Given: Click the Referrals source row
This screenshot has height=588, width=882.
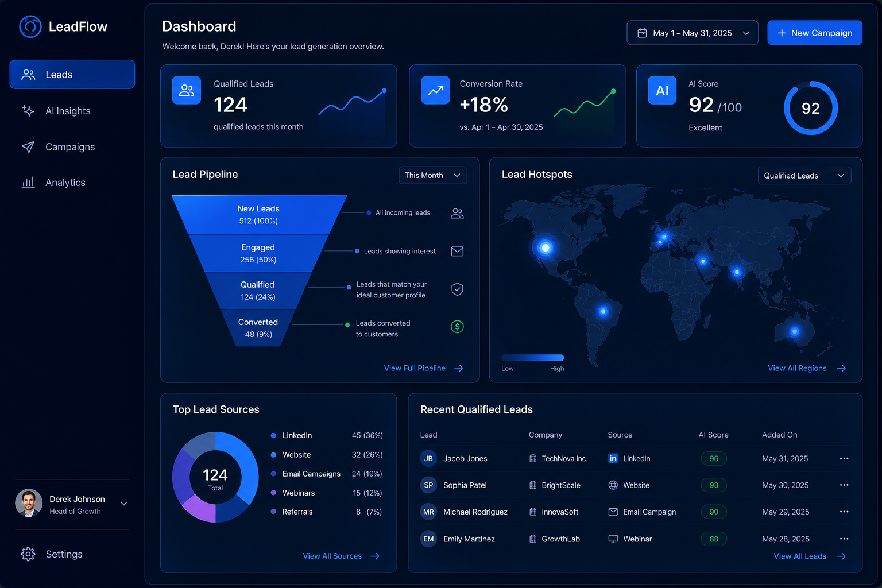Looking at the screenshot, I should pyautogui.click(x=326, y=512).
